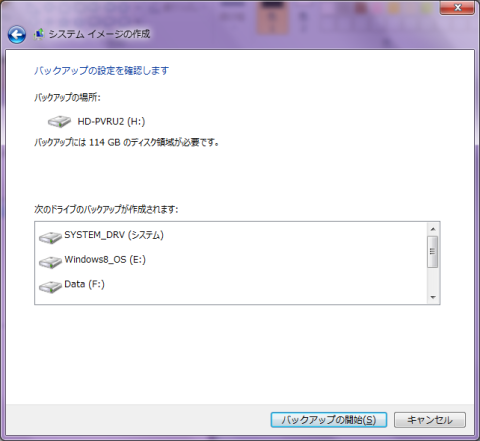Select the Windows8_OS (E:) row text
The height and width of the screenshot is (441, 480).
tap(105, 260)
